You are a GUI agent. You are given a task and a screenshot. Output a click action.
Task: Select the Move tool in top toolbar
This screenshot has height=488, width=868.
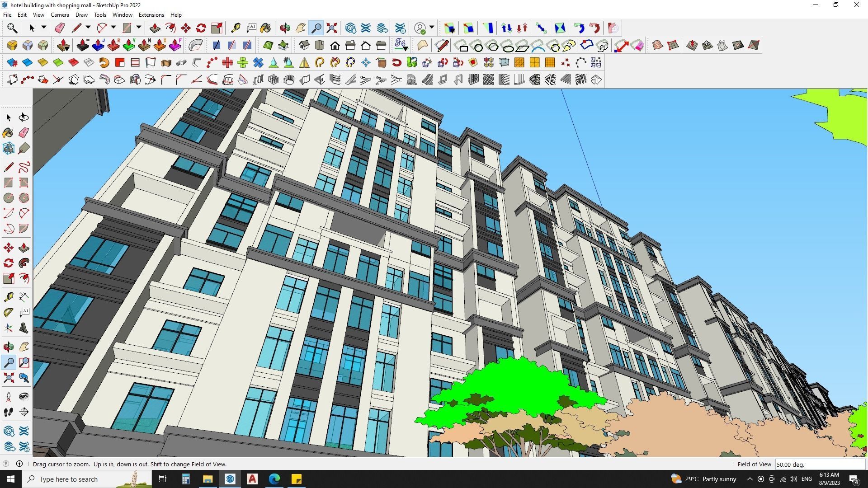(x=186, y=28)
